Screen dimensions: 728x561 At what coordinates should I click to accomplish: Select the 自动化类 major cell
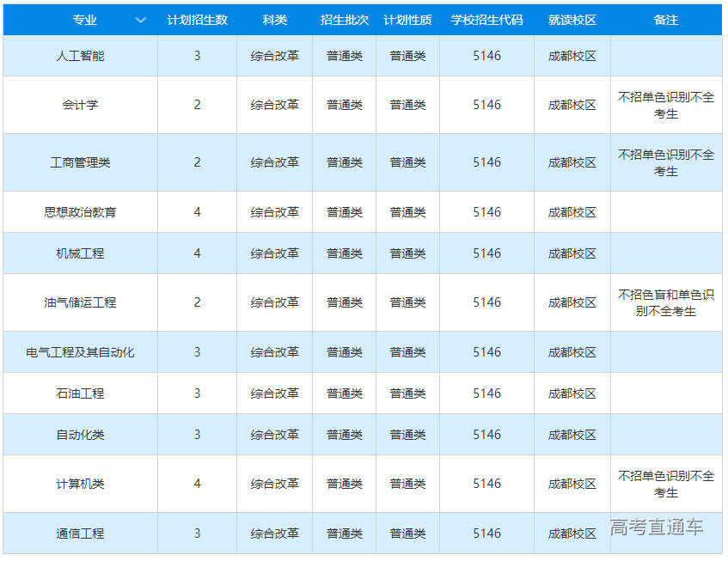click(80, 435)
